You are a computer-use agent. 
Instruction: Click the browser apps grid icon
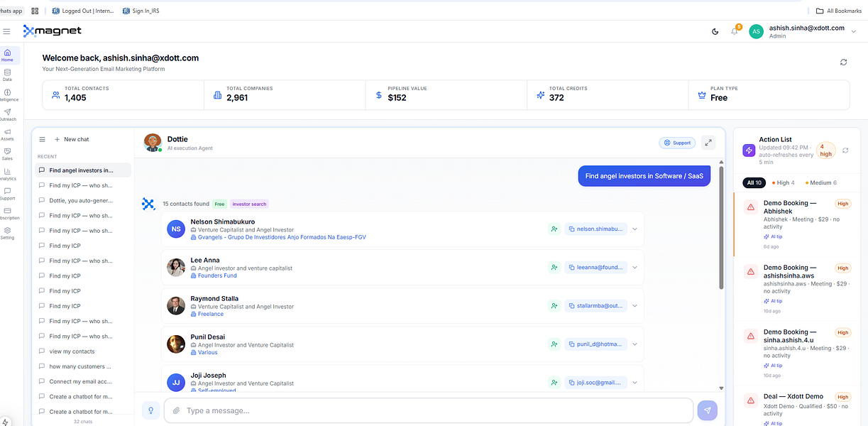click(x=35, y=11)
